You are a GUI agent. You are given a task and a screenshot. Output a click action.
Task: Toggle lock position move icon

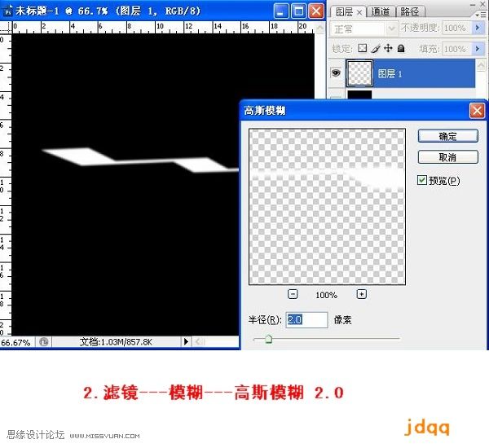[388, 48]
